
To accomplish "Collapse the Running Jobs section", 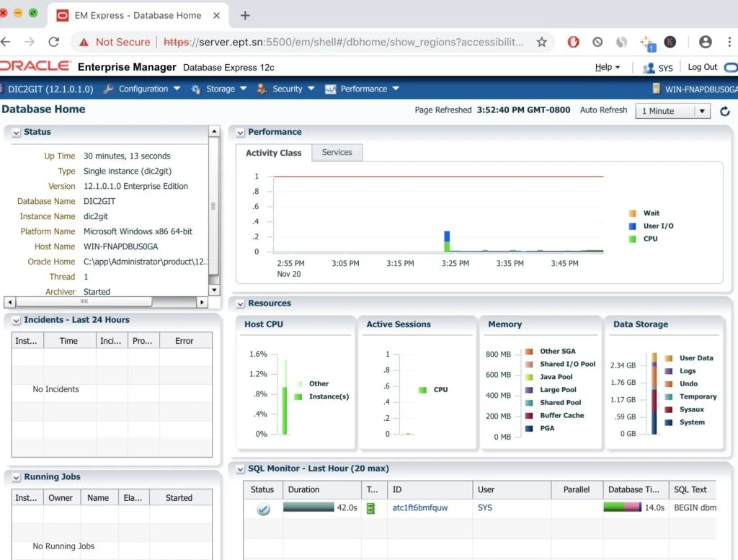I will (17, 478).
